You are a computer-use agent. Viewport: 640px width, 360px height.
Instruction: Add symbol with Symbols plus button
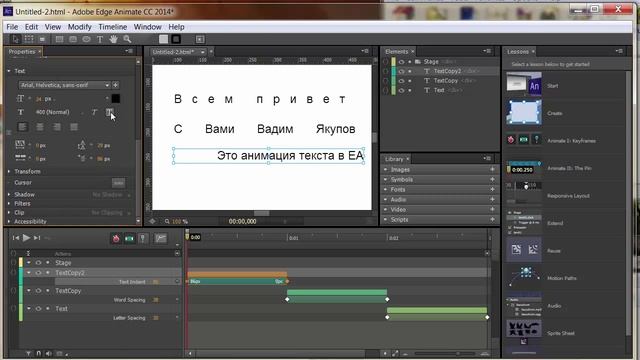(x=492, y=179)
